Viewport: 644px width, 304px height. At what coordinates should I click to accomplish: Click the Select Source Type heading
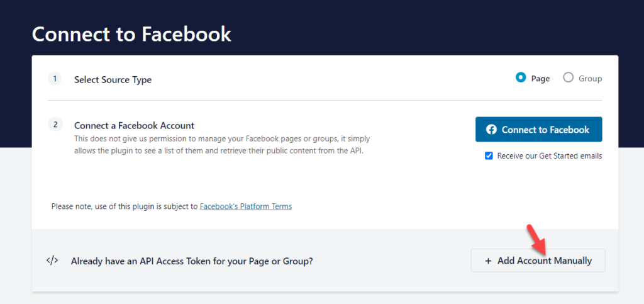pos(113,80)
